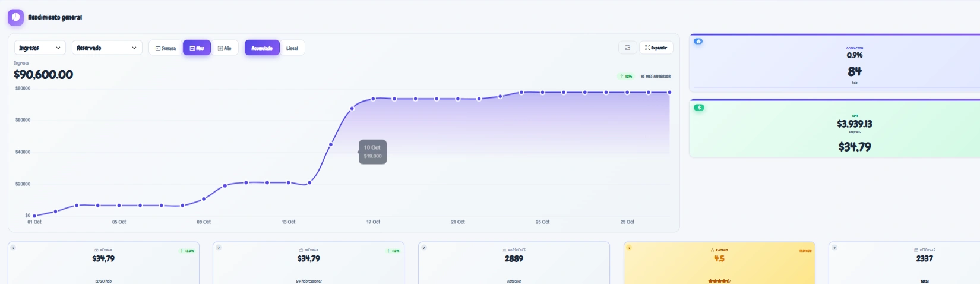Click the Expandir button
Image resolution: width=980 pixels, height=284 pixels.
tap(656, 48)
